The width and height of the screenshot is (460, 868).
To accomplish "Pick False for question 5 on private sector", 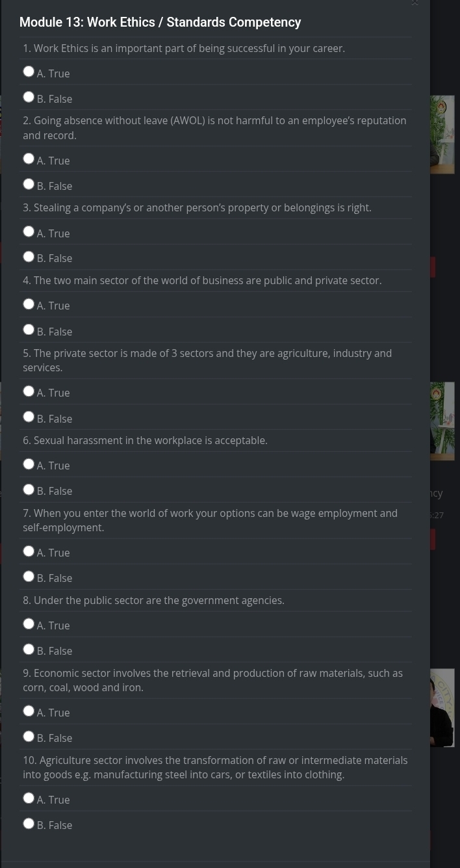I will click(x=29, y=417).
